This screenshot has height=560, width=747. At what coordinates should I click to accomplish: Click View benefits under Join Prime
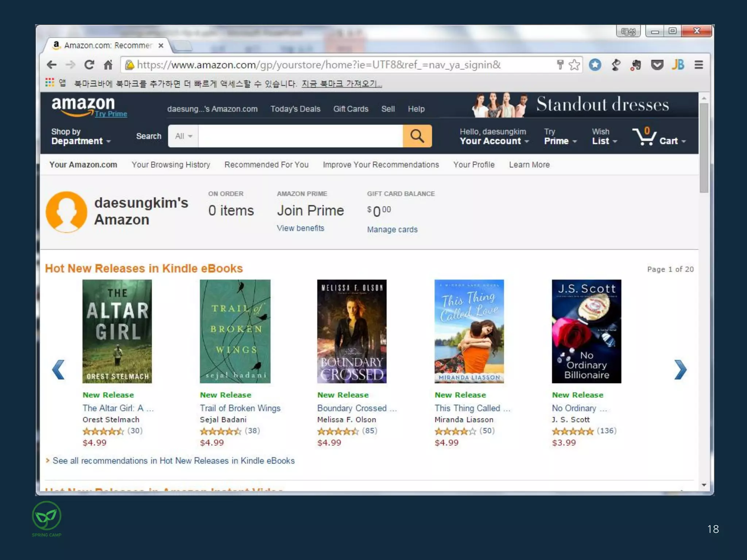300,228
